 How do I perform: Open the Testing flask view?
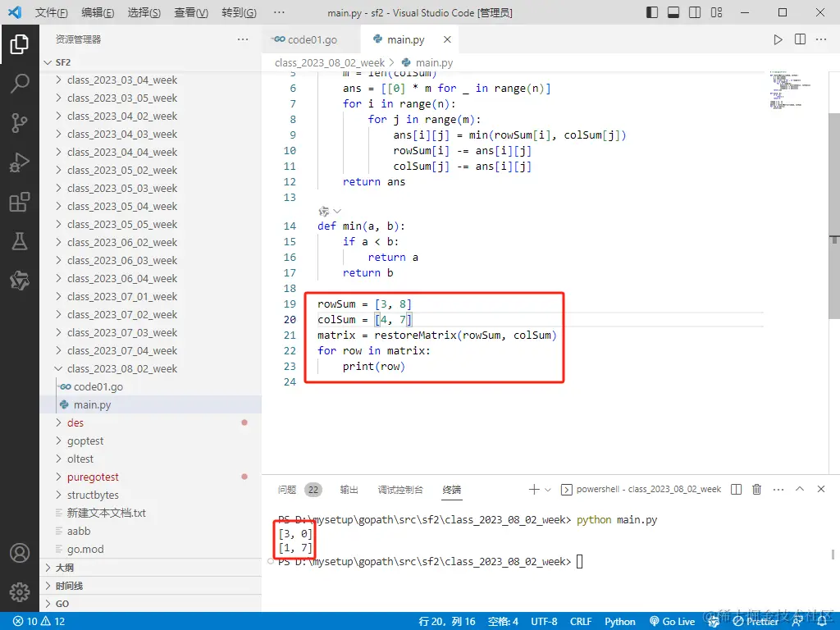click(20, 241)
